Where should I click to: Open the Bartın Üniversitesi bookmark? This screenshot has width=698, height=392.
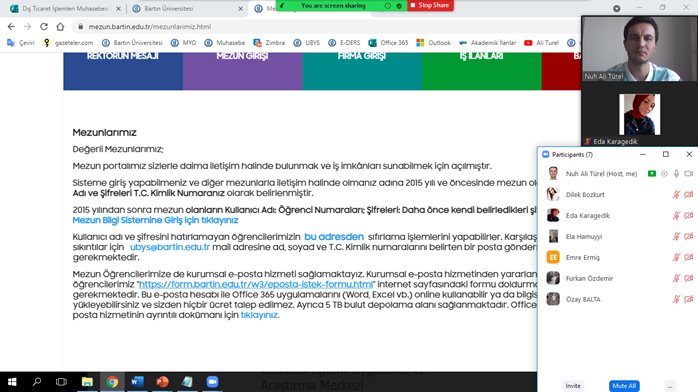click(x=132, y=43)
